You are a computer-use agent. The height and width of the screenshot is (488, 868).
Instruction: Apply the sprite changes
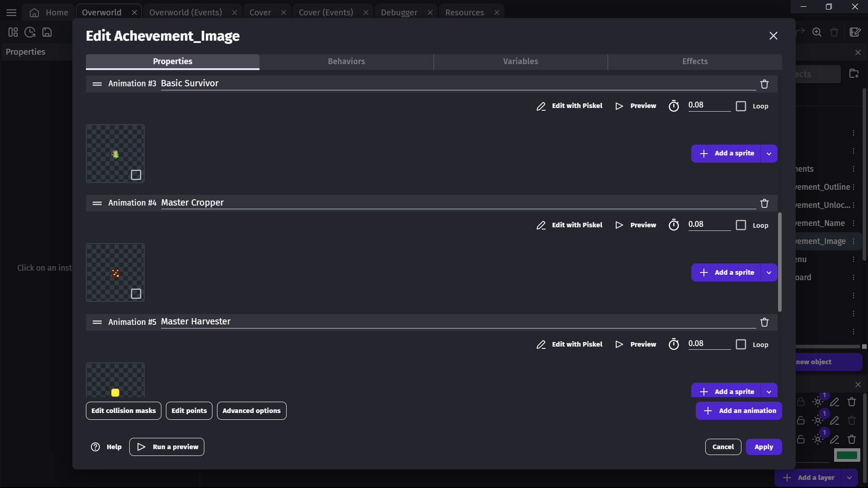[764, 446]
